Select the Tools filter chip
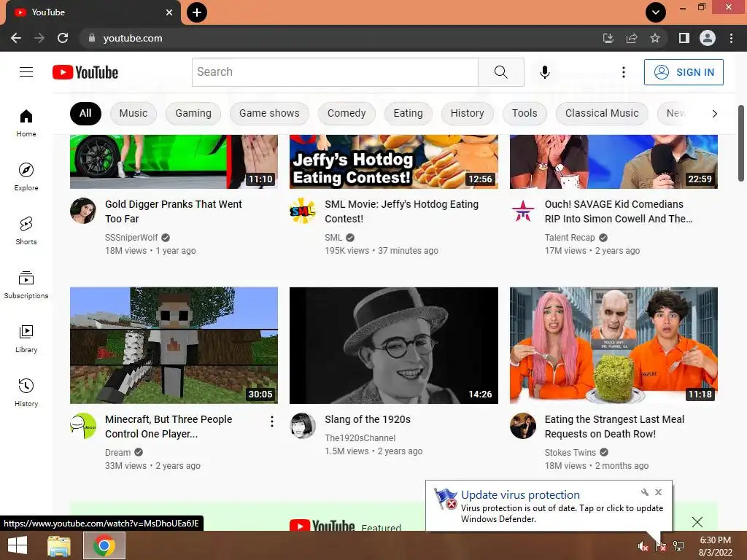The width and height of the screenshot is (747, 560). tap(524, 113)
